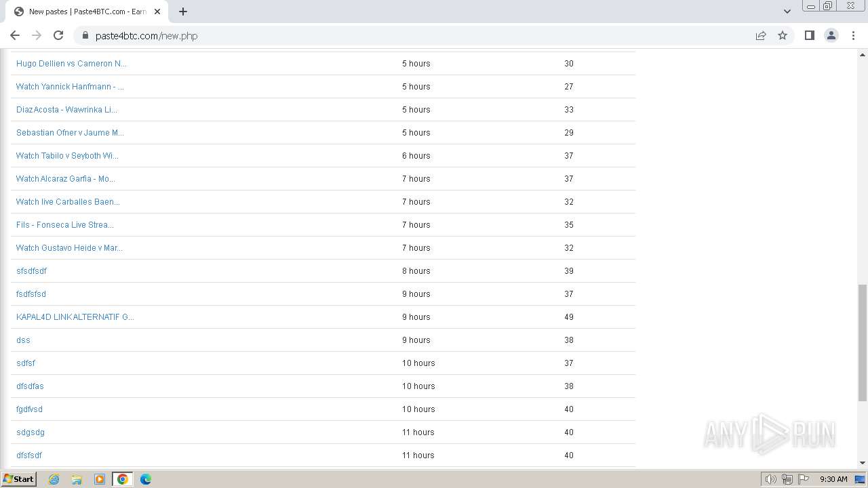Go forward one page in Chrome

37,35
